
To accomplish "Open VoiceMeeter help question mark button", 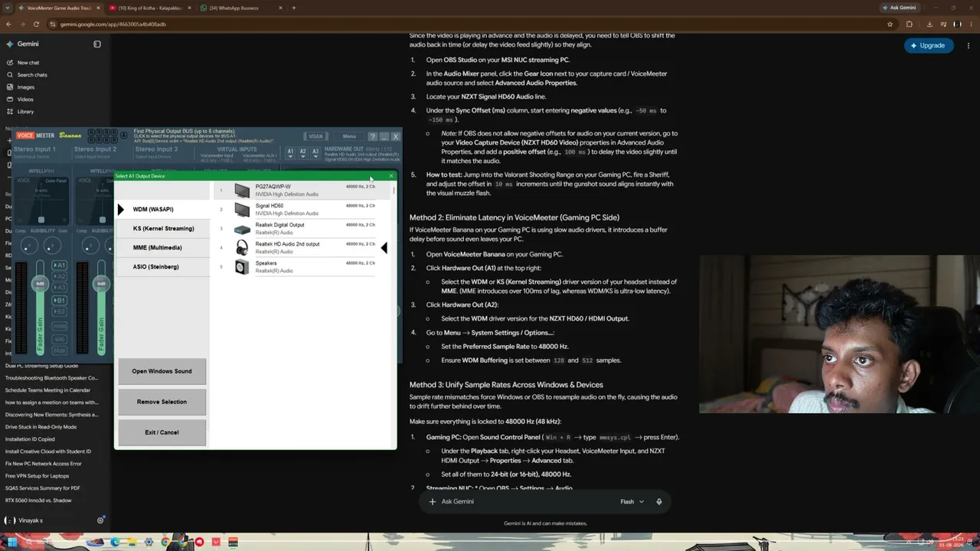I will point(372,136).
